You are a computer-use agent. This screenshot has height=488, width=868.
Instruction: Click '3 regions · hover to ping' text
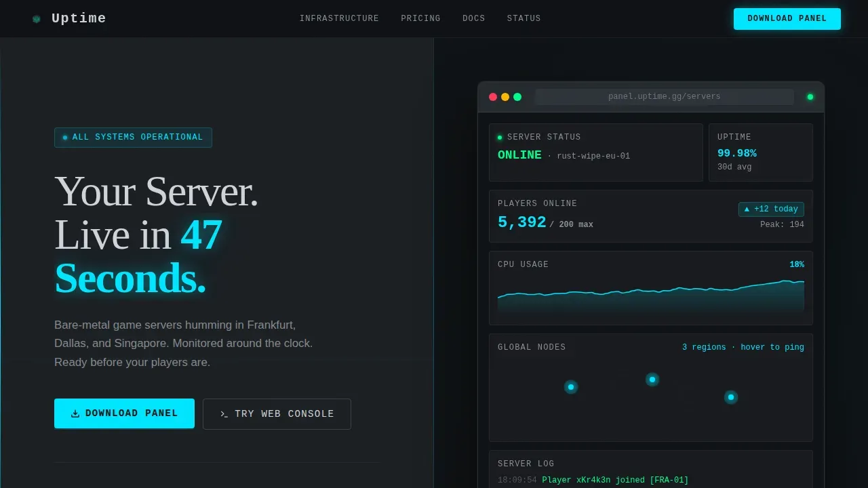pyautogui.click(x=743, y=348)
